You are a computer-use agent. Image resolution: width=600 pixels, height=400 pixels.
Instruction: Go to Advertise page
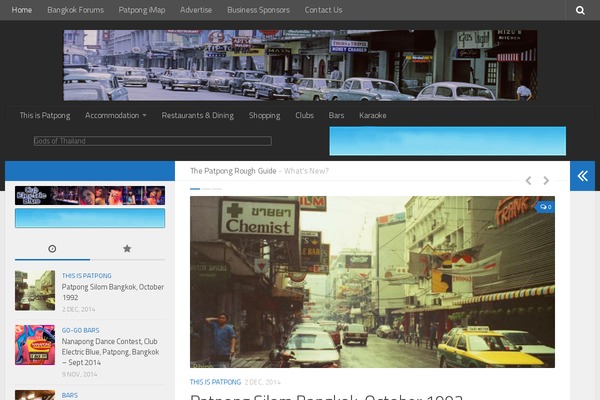pos(196,10)
